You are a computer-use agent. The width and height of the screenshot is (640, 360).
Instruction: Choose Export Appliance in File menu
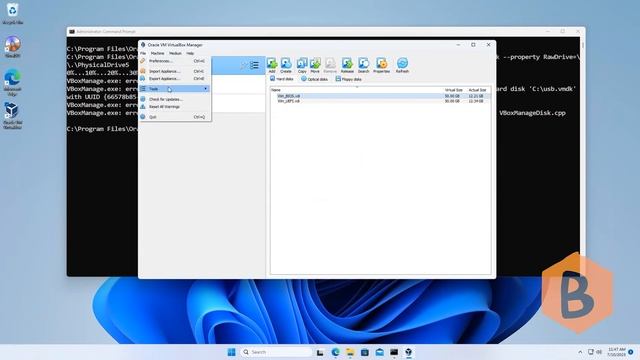pyautogui.click(x=175, y=78)
